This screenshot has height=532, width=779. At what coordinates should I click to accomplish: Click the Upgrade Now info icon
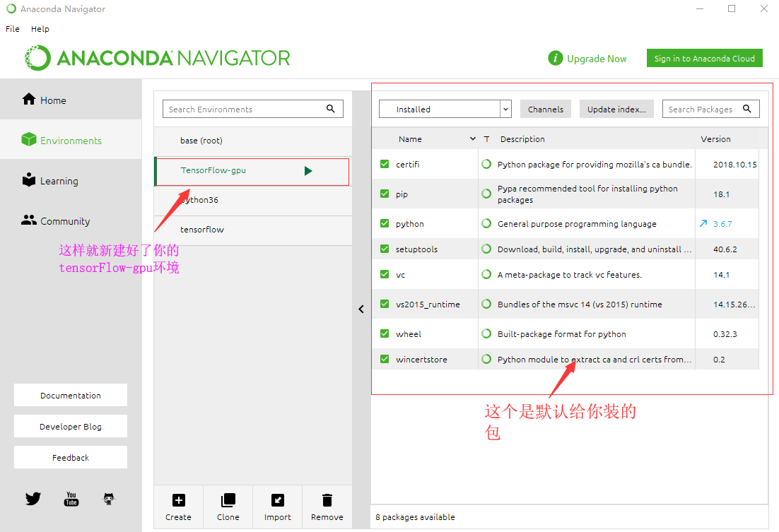(x=556, y=58)
